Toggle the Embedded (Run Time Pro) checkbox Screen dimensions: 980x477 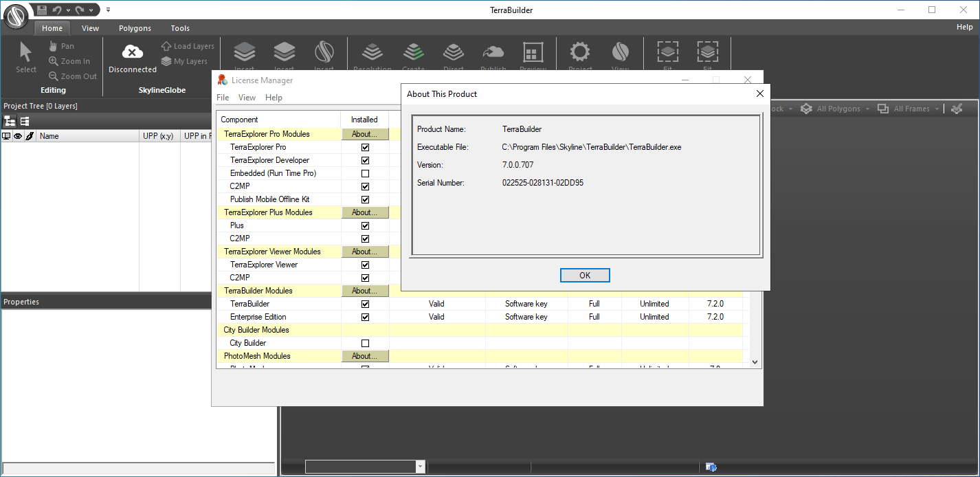365,173
